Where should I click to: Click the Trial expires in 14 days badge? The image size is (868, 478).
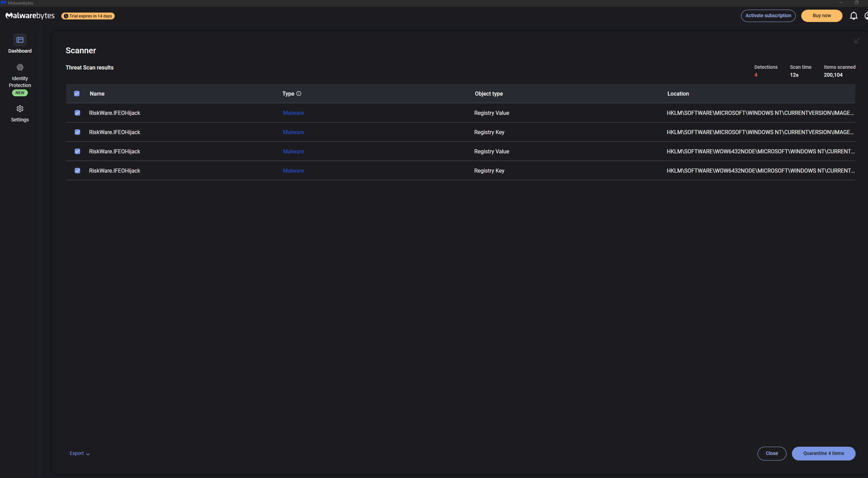click(x=88, y=16)
